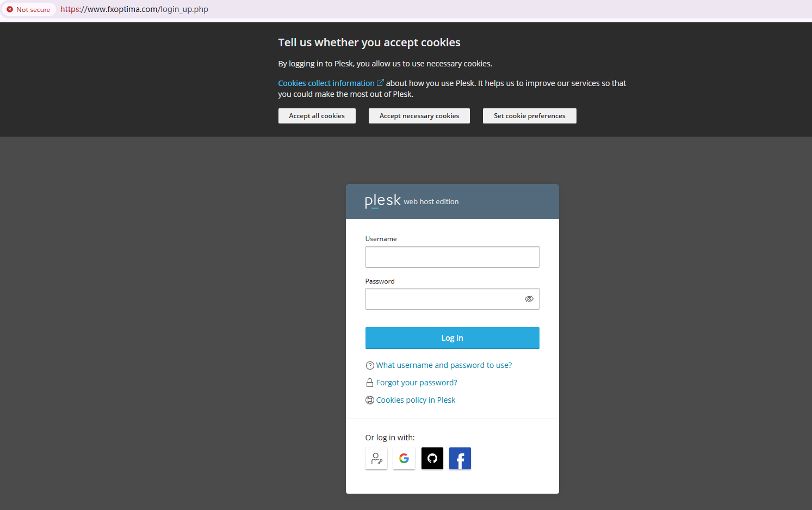Click the blue Log in button
Screen dimensions: 812x510
[x=453, y=338]
